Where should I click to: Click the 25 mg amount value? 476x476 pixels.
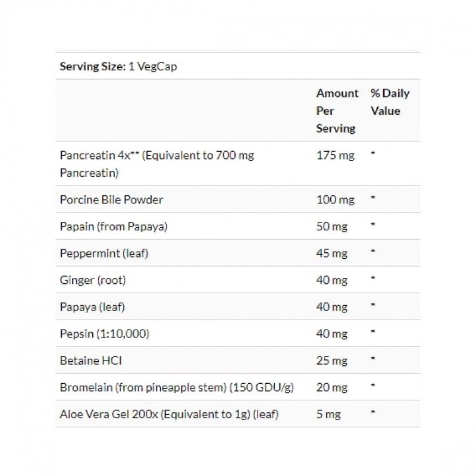[x=333, y=361]
